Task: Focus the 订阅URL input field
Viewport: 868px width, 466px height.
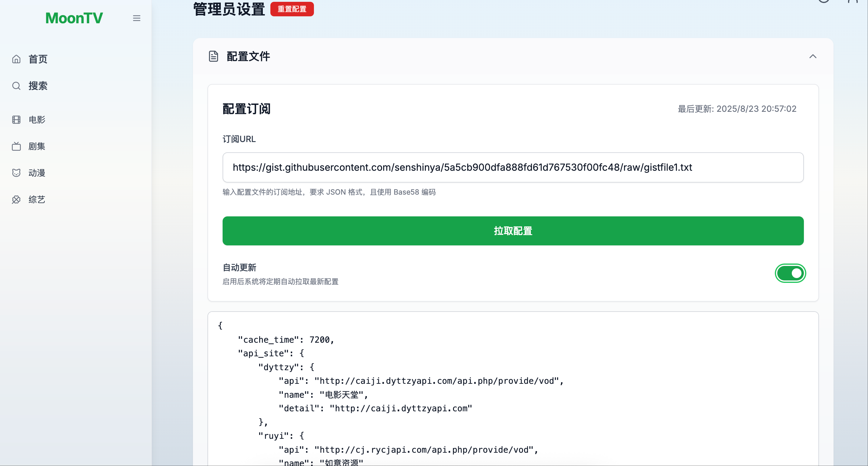Action: coord(513,167)
